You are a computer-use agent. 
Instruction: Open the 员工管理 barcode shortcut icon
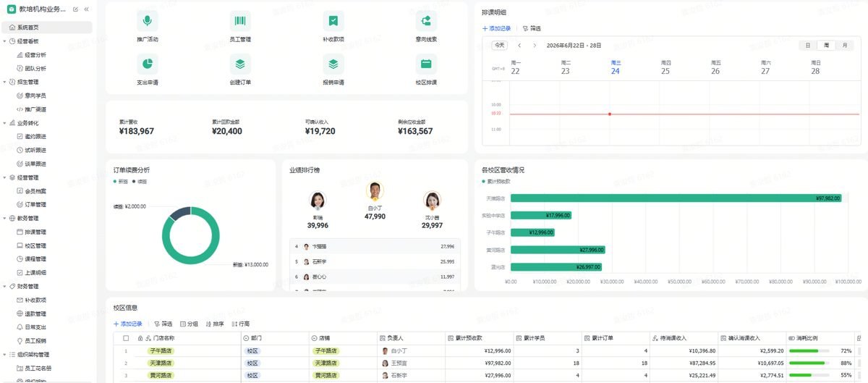[x=240, y=21]
